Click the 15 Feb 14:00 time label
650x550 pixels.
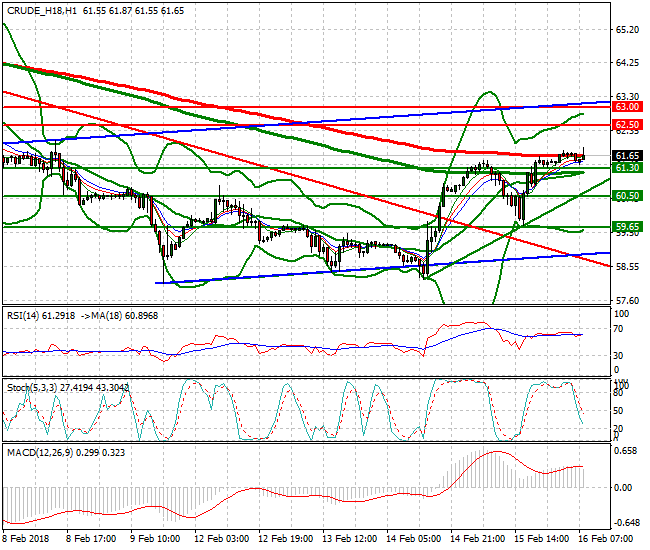tap(541, 539)
